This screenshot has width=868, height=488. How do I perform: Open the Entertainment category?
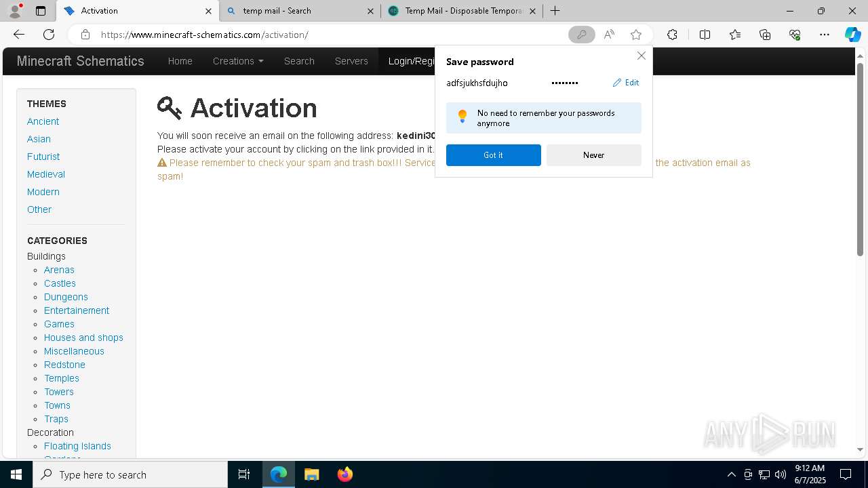[x=77, y=310]
